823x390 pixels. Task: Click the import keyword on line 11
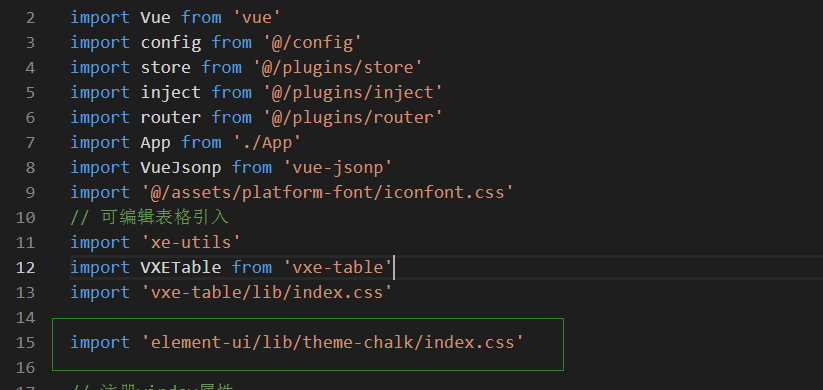click(x=100, y=243)
